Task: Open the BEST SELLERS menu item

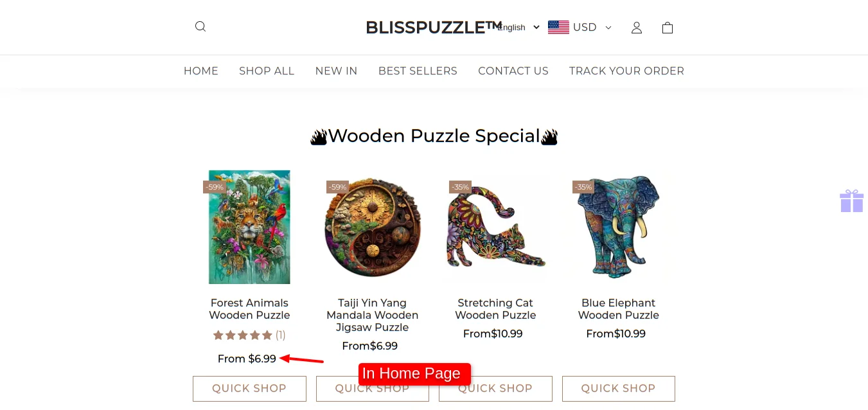Action: (418, 71)
